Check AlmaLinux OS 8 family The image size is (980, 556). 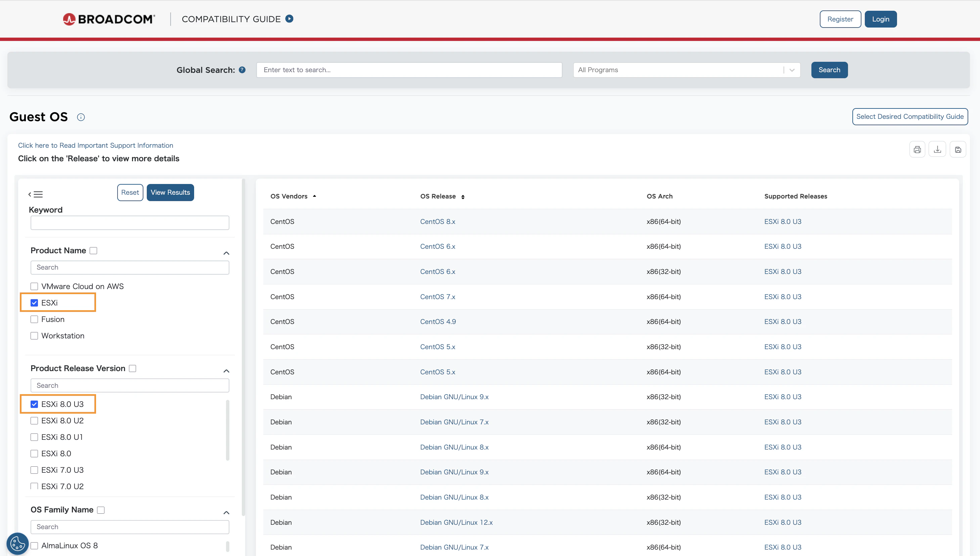coord(34,546)
